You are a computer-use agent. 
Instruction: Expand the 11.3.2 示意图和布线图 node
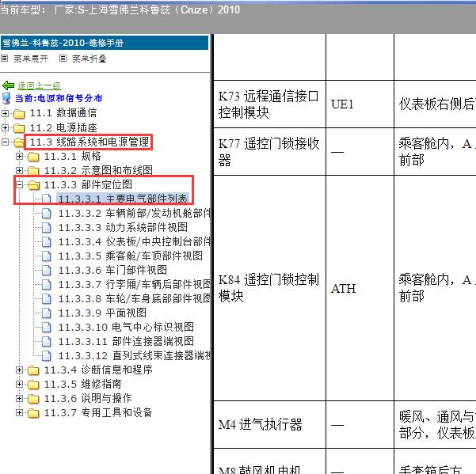coord(20,170)
